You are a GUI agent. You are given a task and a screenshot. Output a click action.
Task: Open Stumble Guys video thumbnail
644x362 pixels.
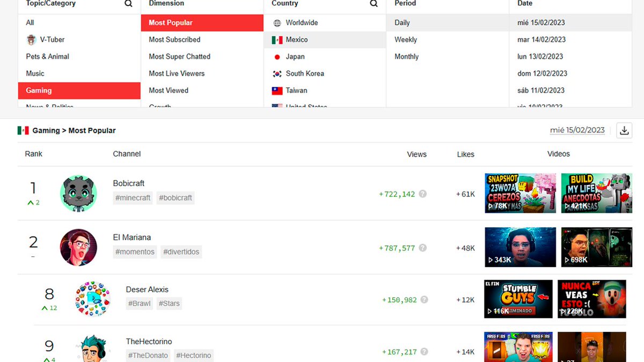(x=518, y=299)
